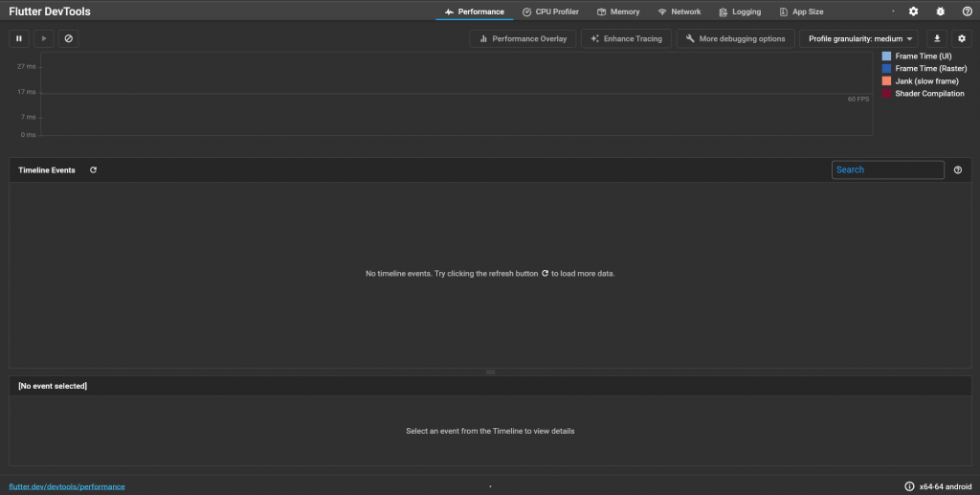Click 'Select an event from the Timeline' text

490,431
